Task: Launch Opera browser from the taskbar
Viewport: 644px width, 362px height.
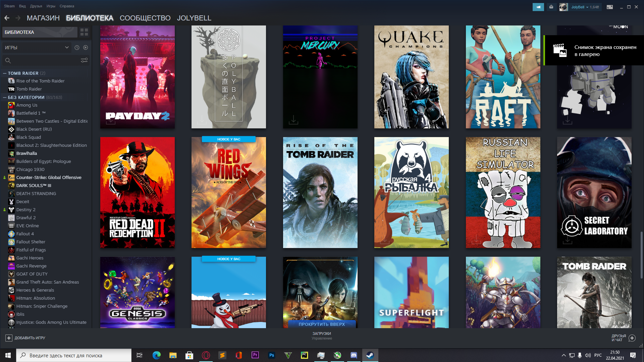Action: [x=206, y=355]
